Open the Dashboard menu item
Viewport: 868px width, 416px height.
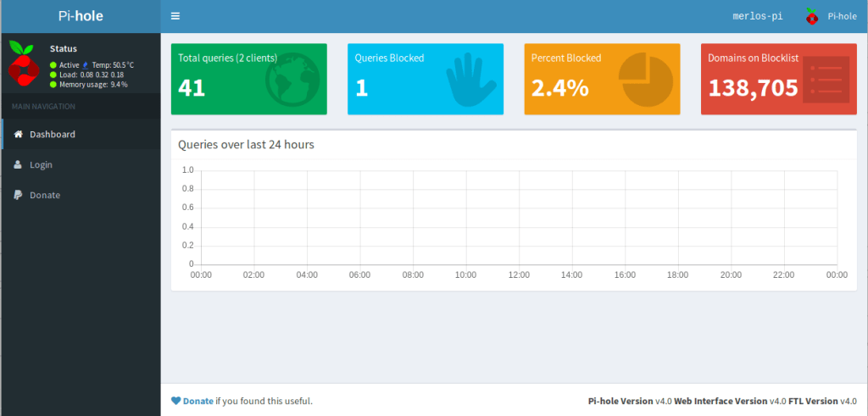pos(81,134)
